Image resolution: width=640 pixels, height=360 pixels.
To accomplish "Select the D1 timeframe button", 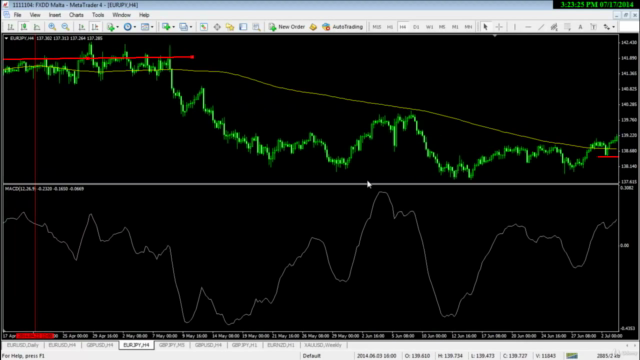I will pos(416,27).
